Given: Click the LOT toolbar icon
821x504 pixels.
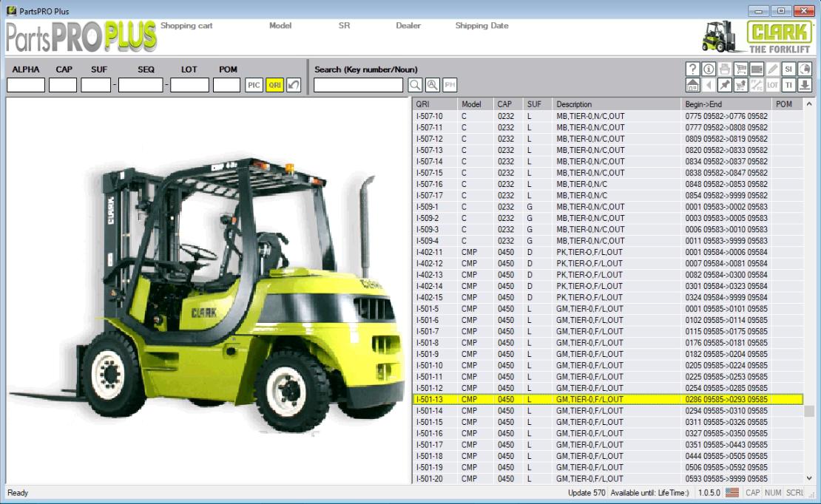Looking at the screenshot, I should pos(773,85).
